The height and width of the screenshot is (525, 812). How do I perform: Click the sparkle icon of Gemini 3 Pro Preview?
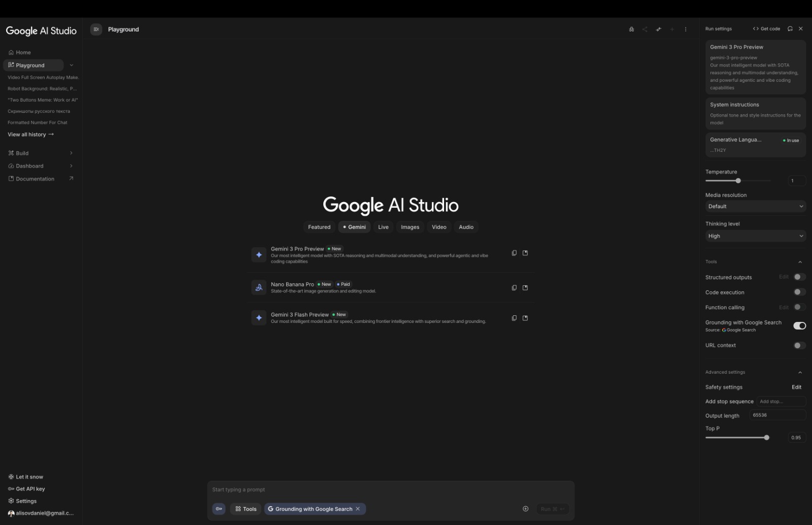[x=259, y=255]
